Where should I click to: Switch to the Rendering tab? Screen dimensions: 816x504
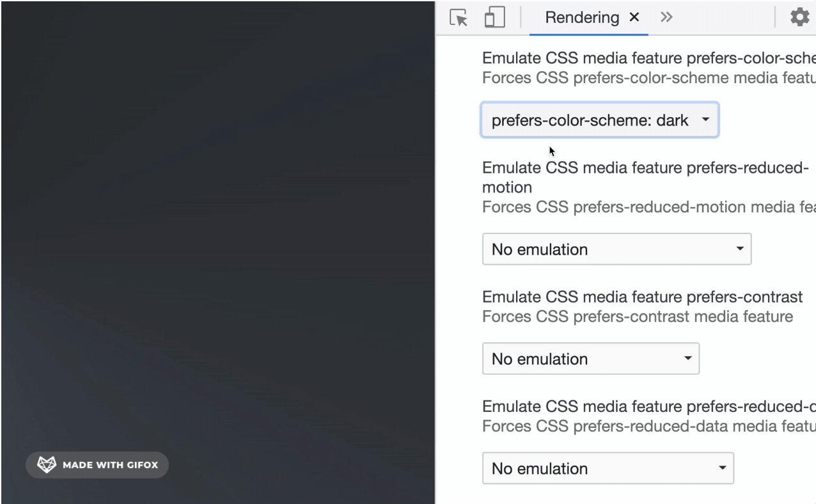click(x=582, y=17)
